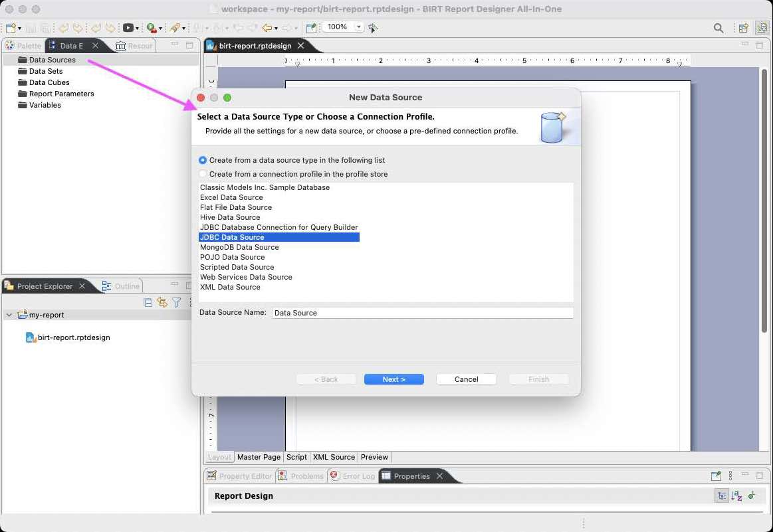Select Classic Models Inc. Sample Database
The image size is (773, 532).
point(265,187)
